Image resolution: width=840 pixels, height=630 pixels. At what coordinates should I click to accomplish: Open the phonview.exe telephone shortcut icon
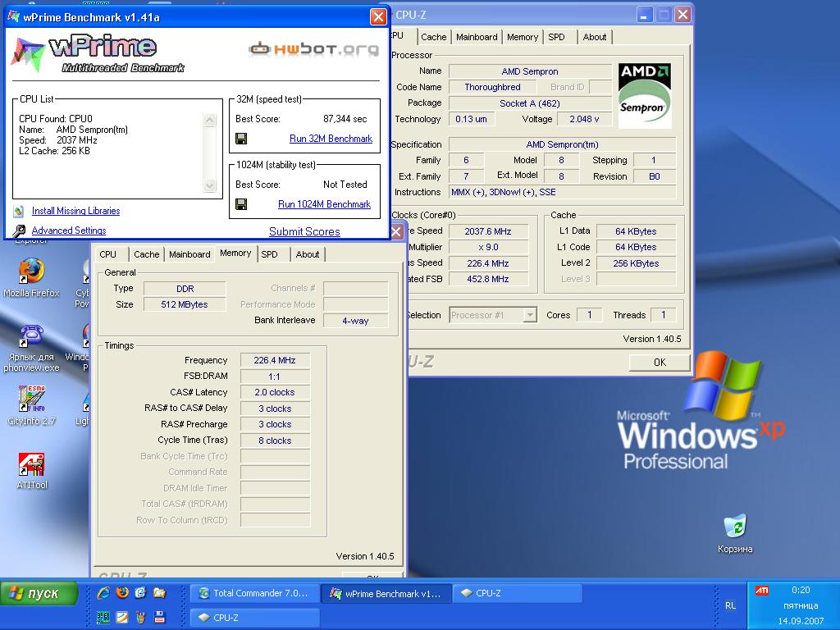(x=31, y=336)
